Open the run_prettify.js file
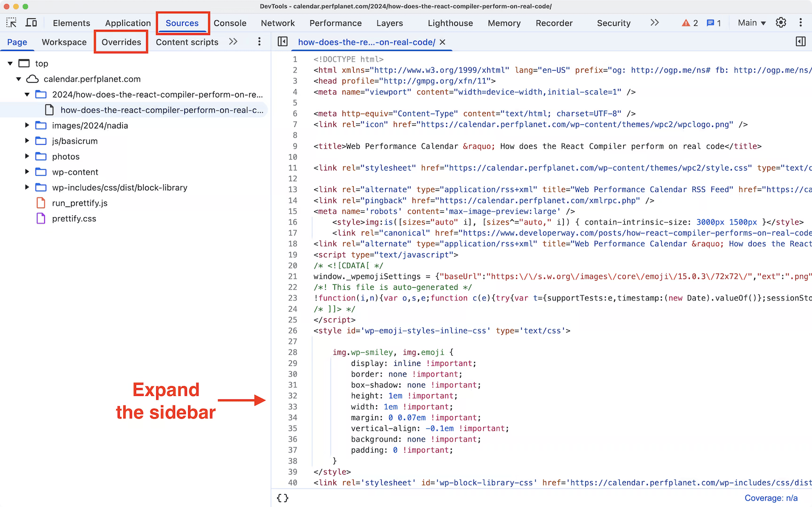Viewport: 812px width, 507px height. tap(80, 203)
